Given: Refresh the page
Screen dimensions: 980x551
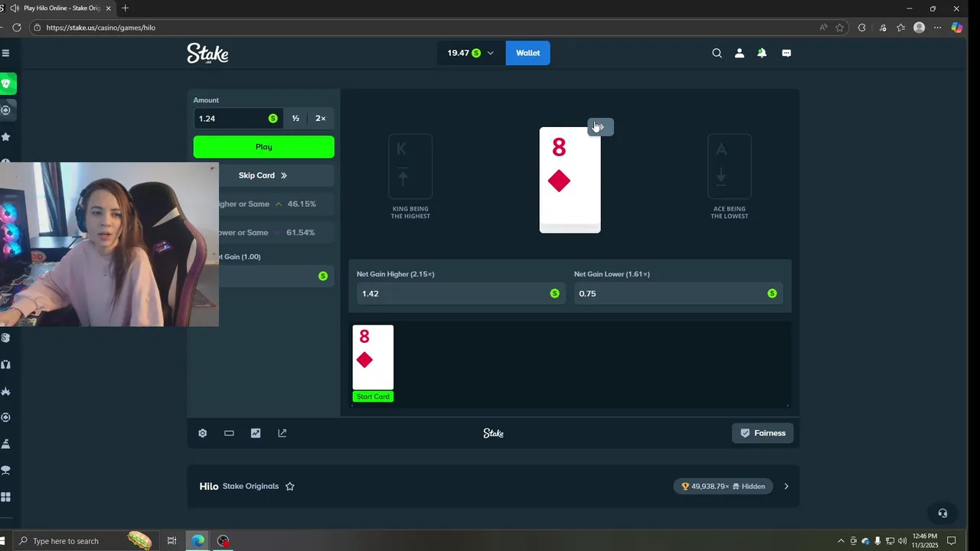Looking at the screenshot, I should [x=16, y=28].
